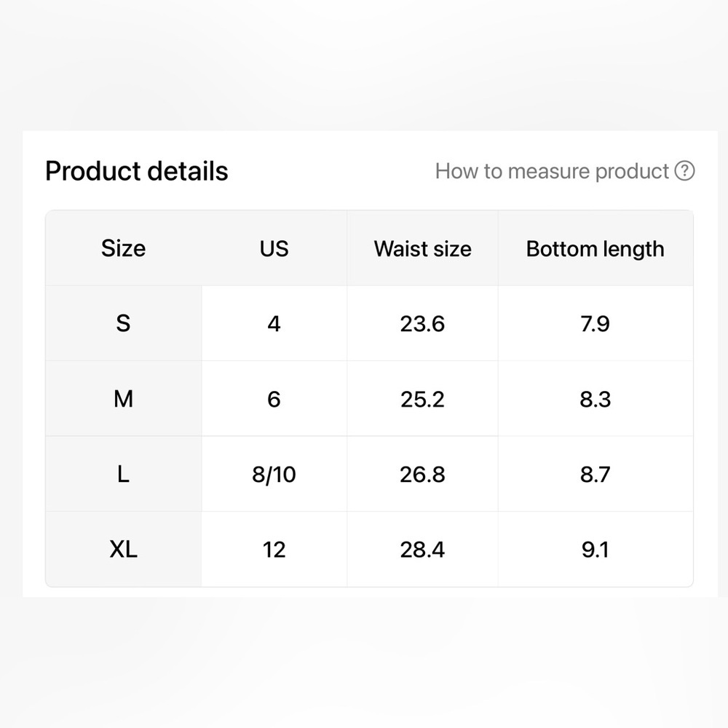Screen dimensions: 728x728
Task: Click the question mark help icon
Action: click(x=684, y=171)
